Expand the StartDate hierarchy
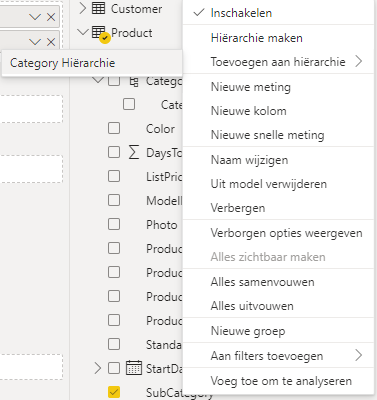 point(97,368)
